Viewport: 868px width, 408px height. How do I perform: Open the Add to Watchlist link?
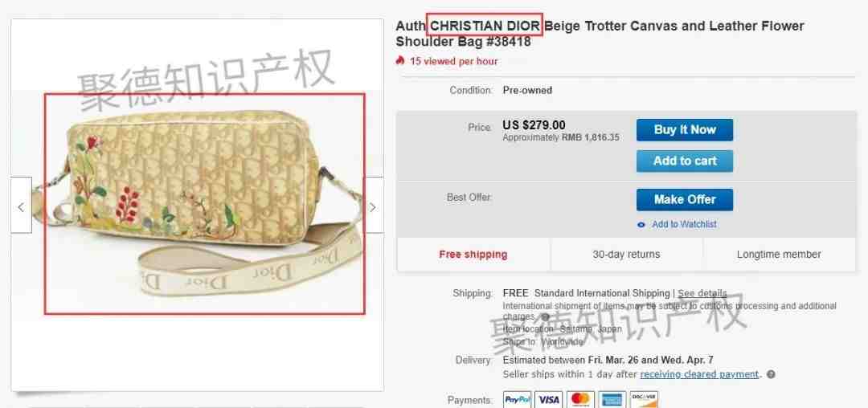point(684,224)
